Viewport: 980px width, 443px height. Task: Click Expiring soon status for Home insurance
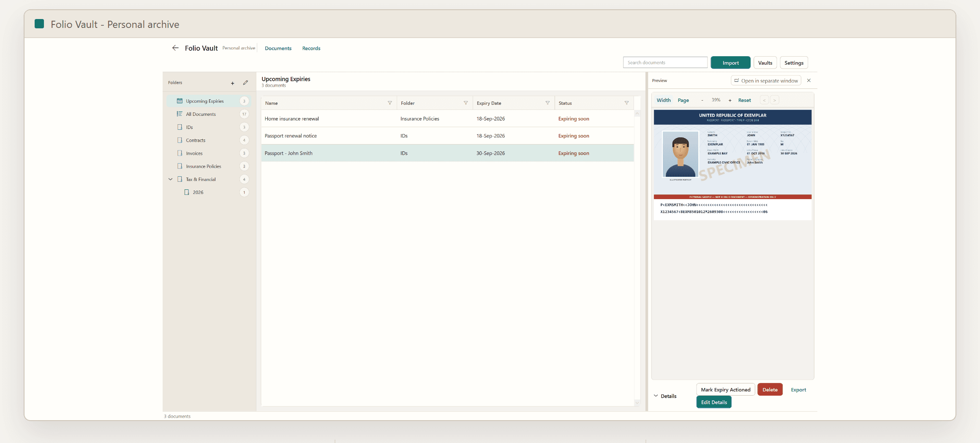coord(573,119)
